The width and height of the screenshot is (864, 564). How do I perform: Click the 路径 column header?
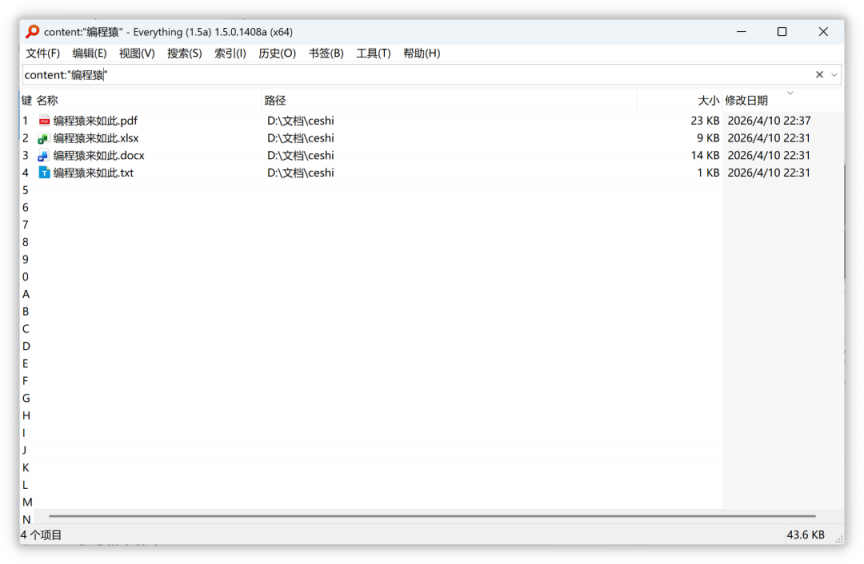pyautogui.click(x=275, y=101)
